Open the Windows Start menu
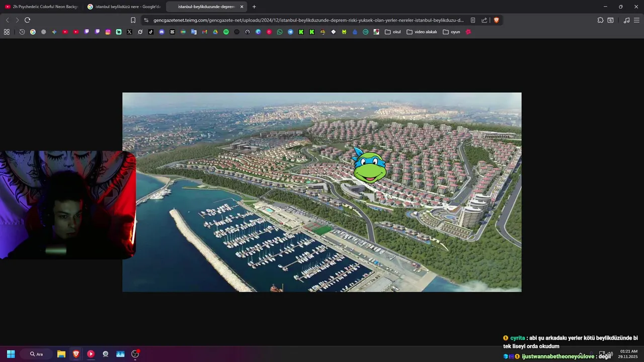Image resolution: width=644 pixels, height=362 pixels. click(11, 354)
